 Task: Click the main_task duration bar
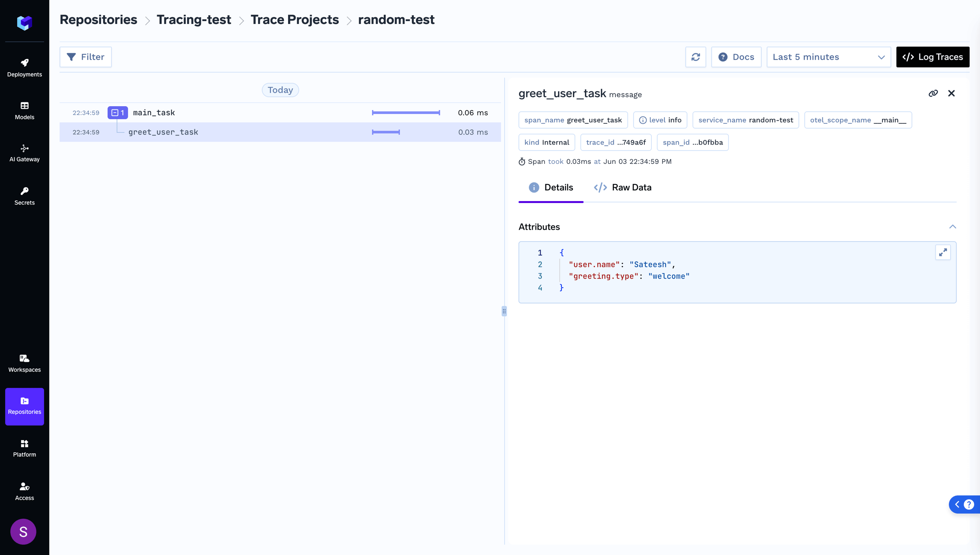tap(406, 112)
